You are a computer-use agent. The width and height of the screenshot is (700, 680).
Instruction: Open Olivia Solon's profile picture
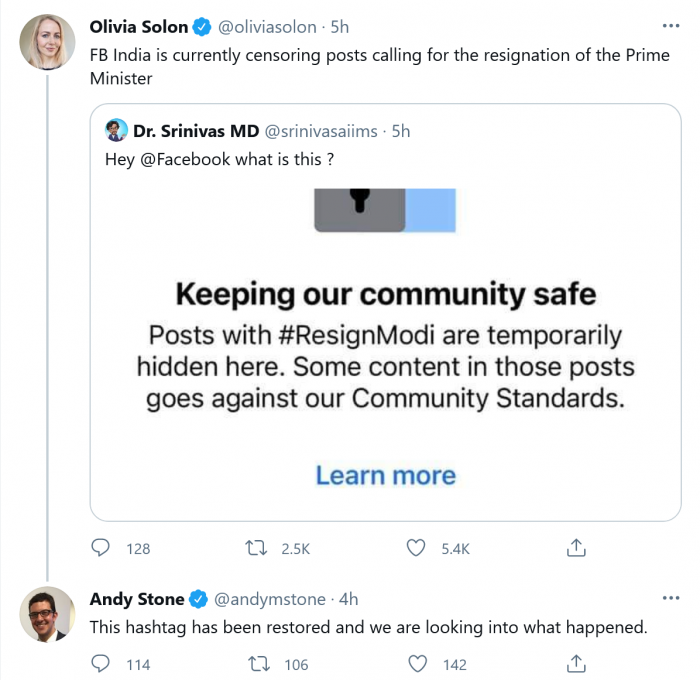tap(47, 42)
